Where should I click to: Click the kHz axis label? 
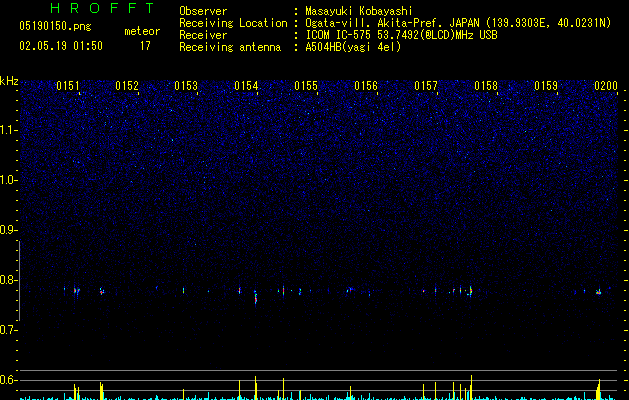9,81
